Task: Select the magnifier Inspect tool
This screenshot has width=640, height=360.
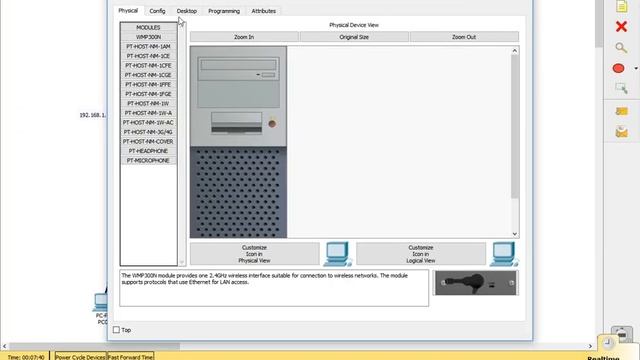Action: [621, 48]
